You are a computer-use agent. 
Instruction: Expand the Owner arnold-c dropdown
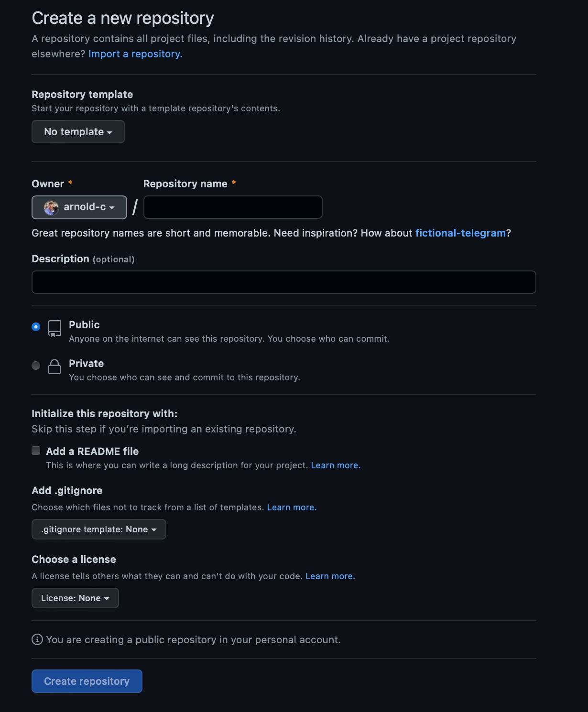(79, 207)
